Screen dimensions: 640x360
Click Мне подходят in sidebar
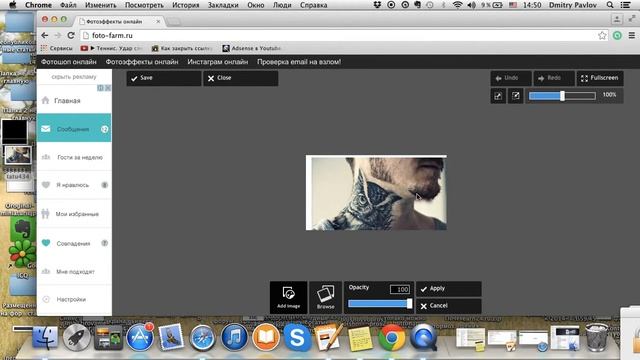pyautogui.click(x=74, y=271)
